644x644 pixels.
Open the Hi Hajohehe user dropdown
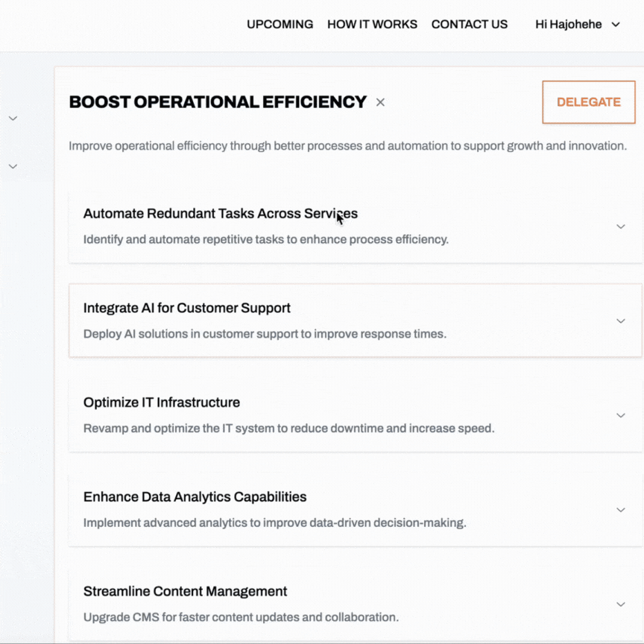click(x=578, y=25)
